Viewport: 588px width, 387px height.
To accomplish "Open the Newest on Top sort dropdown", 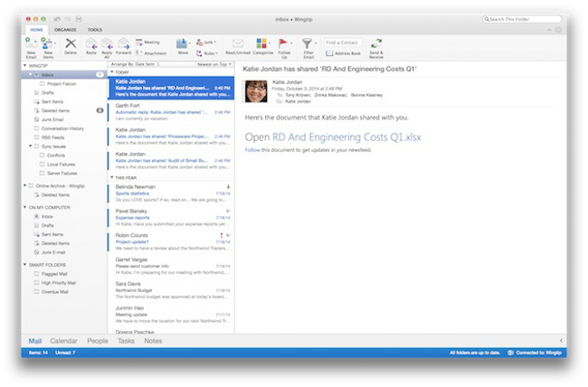I will point(214,64).
